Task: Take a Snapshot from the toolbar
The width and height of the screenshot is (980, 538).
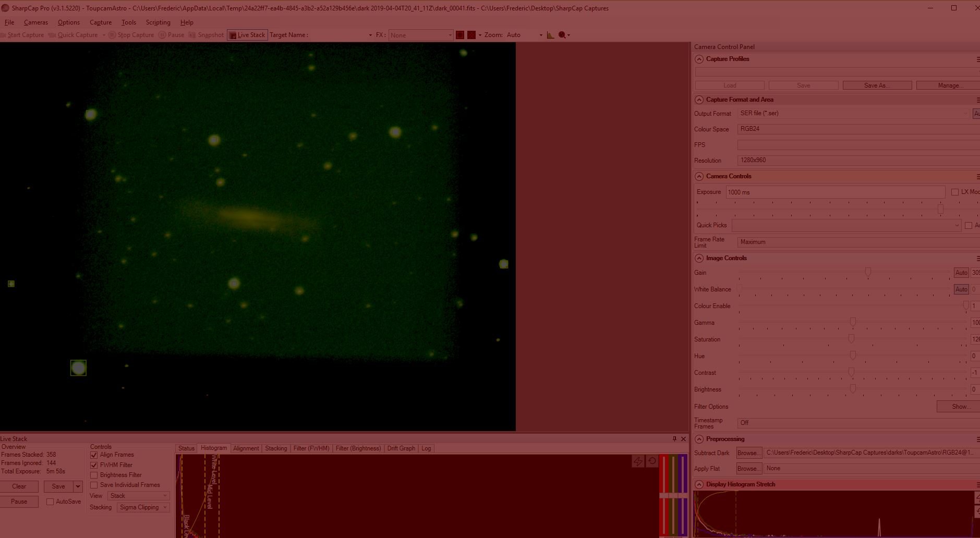Action: click(206, 35)
